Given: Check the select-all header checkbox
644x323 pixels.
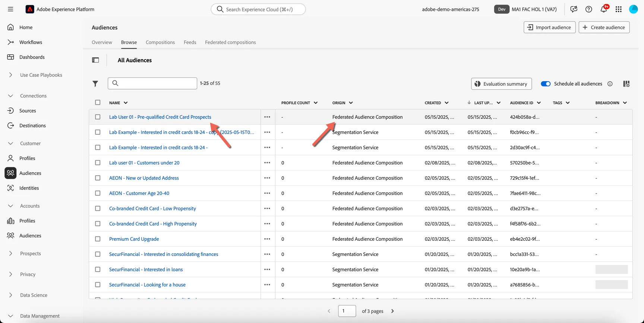Looking at the screenshot, I should coord(98,102).
